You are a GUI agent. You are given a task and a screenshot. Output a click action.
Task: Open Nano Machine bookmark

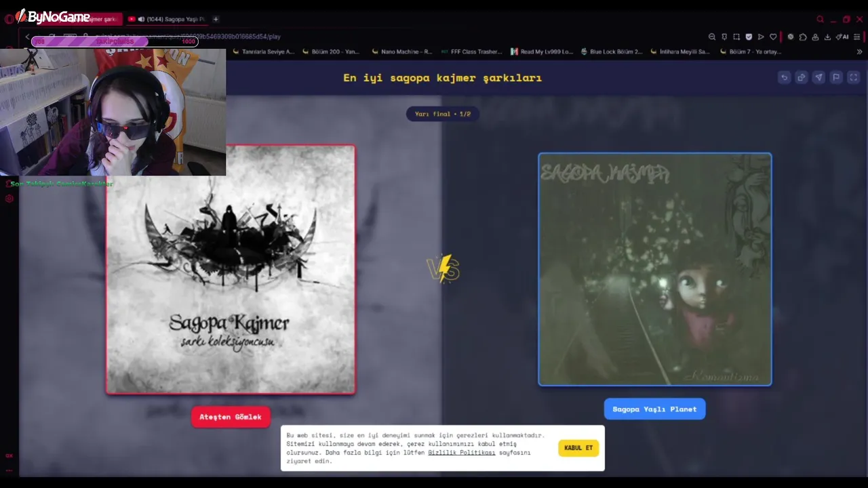[x=402, y=52]
